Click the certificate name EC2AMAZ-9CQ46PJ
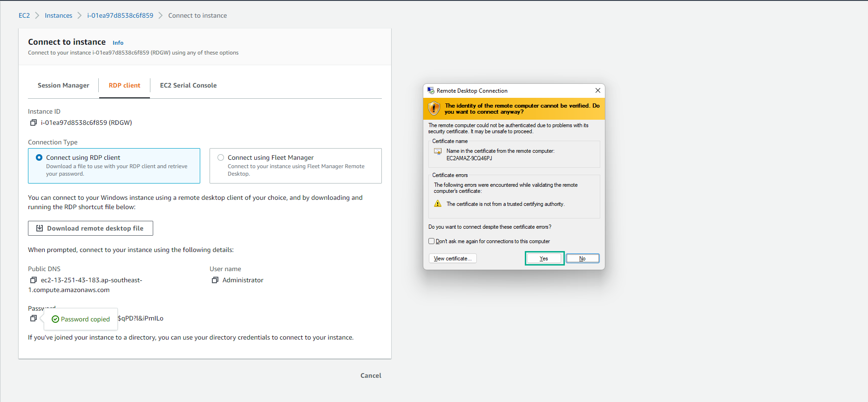Image resolution: width=868 pixels, height=402 pixels. click(x=469, y=158)
